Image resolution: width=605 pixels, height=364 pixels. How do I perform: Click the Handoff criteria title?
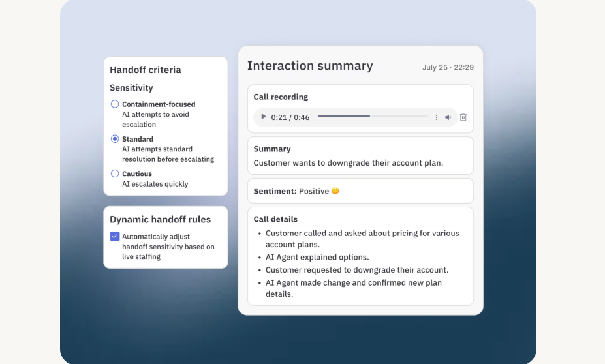pos(146,70)
